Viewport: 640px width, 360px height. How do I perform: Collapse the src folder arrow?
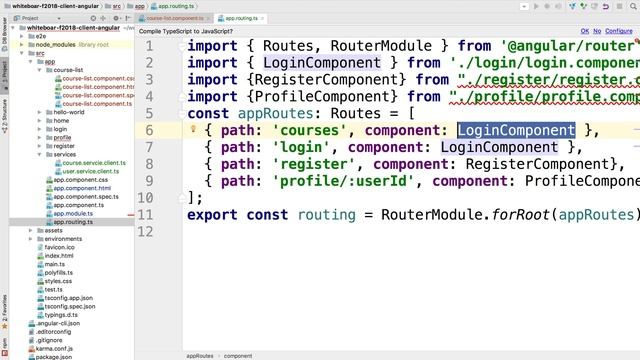tap(22, 53)
